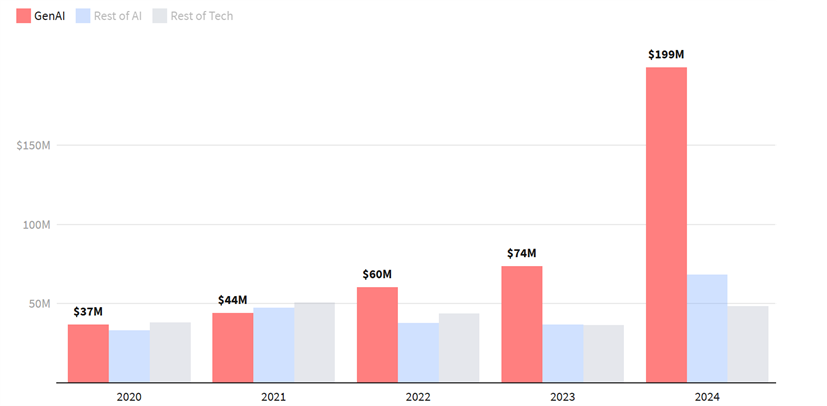
Task: Select the GenAI legend label
Action: 49,16
